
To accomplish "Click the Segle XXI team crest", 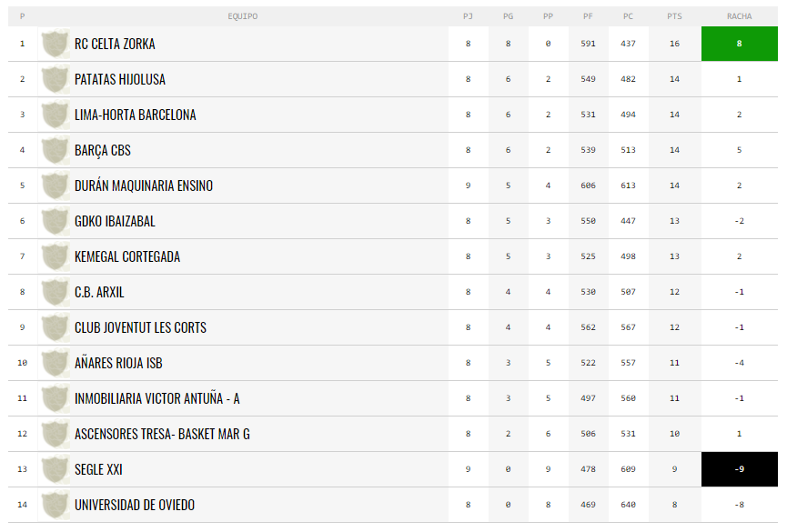I will (55, 469).
